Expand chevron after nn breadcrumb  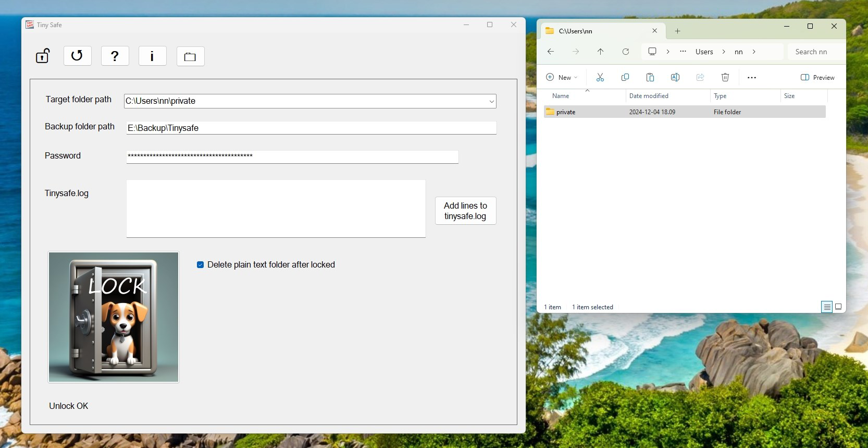pos(754,52)
